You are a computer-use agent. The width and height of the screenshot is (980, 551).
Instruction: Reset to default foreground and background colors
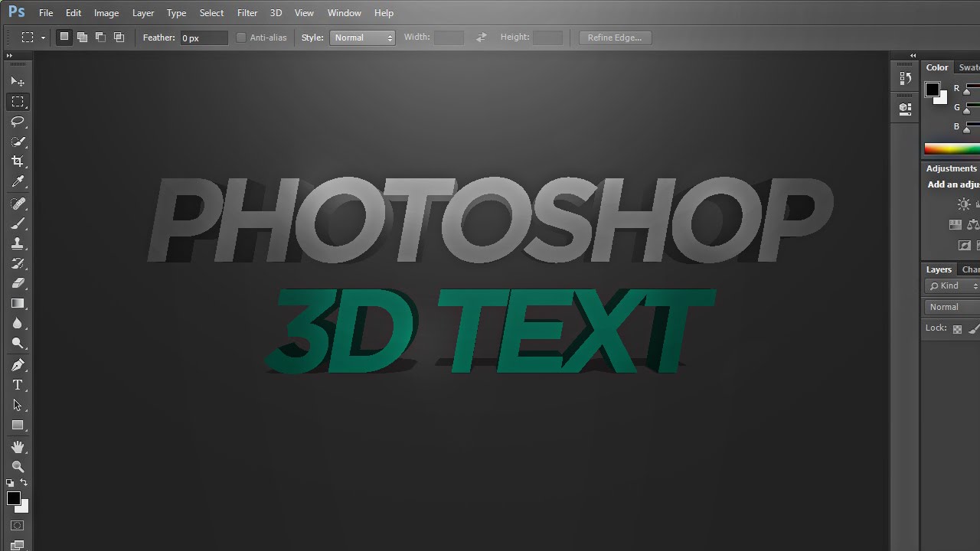tap(10, 483)
